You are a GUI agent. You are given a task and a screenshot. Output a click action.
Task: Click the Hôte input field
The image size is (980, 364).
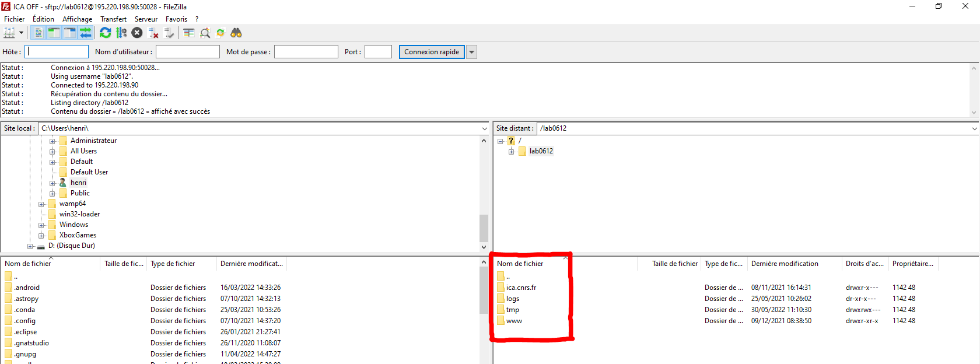[x=57, y=52]
